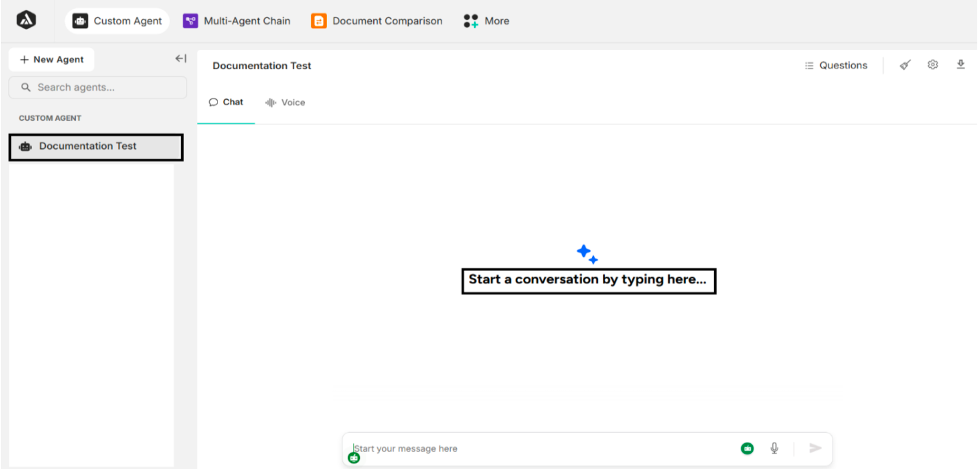Click the CUSTOM AGENT section label

pyautogui.click(x=50, y=118)
